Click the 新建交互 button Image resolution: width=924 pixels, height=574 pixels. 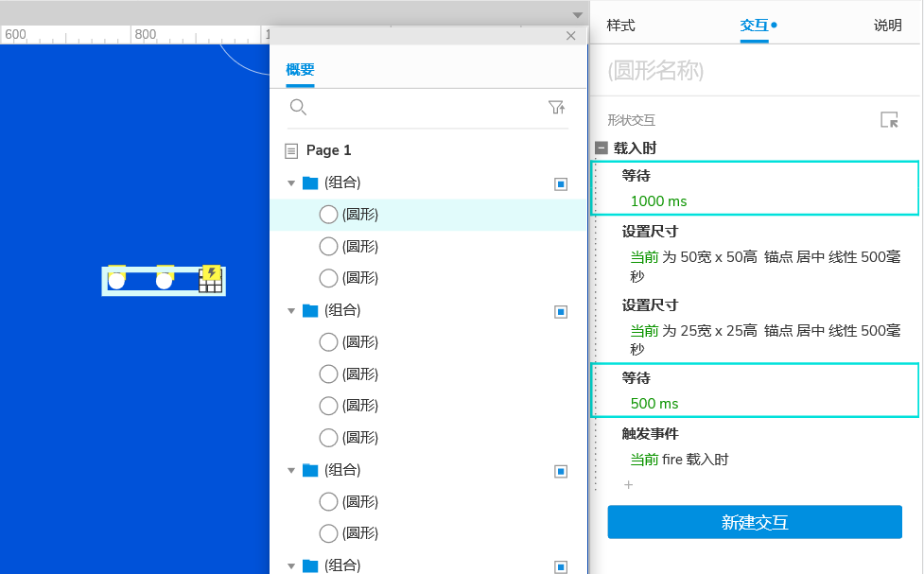[x=755, y=522]
